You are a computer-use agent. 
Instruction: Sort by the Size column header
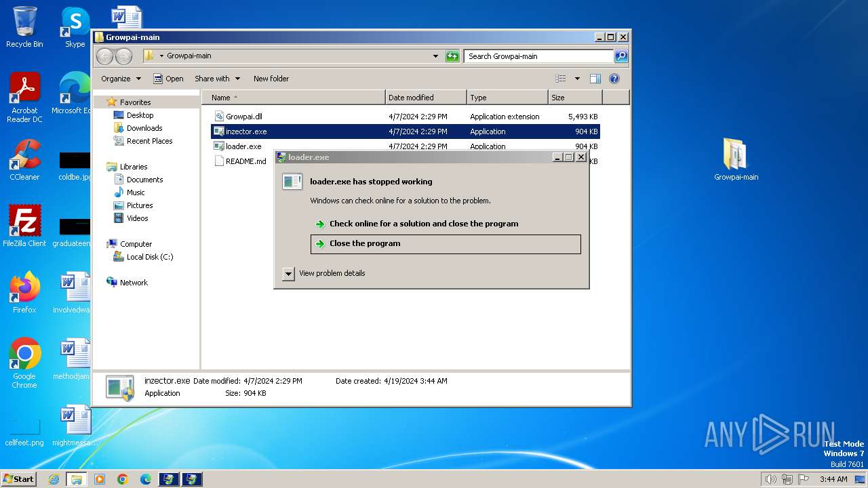tap(575, 98)
